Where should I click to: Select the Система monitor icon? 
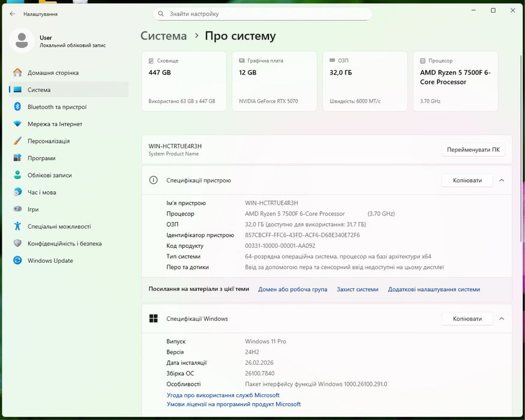(17, 89)
